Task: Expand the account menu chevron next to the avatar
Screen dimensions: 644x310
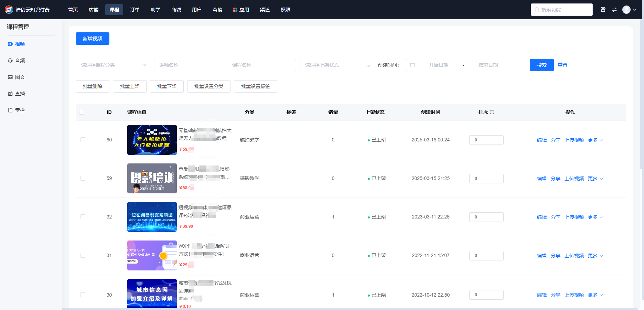Action: click(635, 10)
